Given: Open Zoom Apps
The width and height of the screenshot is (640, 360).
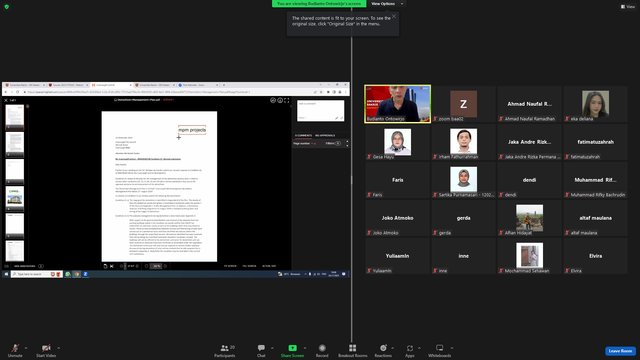Looking at the screenshot, I should pyautogui.click(x=410, y=350).
